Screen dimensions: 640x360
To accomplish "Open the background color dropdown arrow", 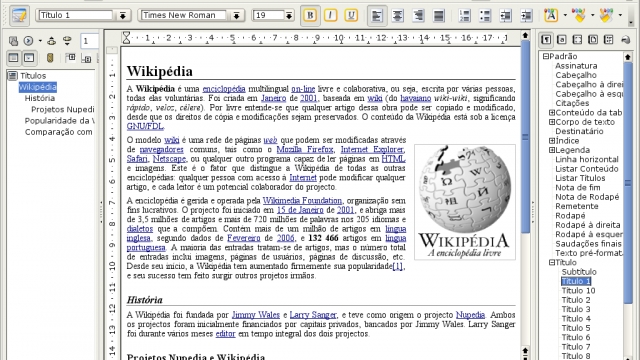I will pyautogui.click(x=620, y=16).
